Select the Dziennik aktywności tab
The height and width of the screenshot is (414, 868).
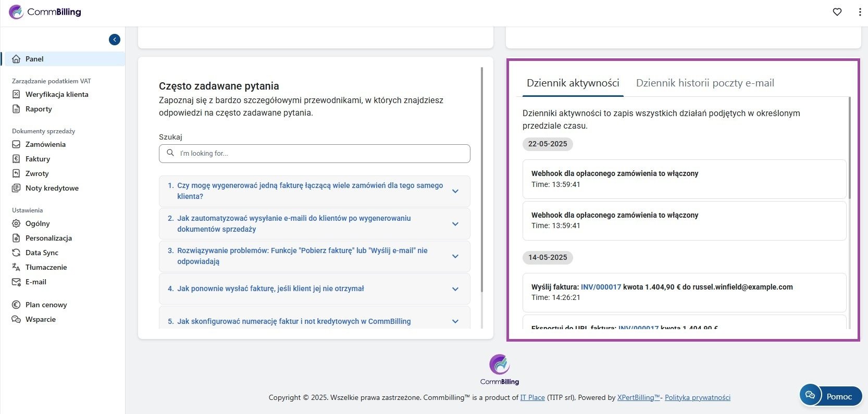[x=573, y=83]
